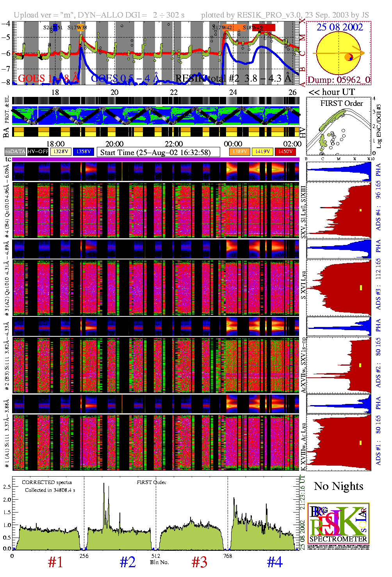The width and height of the screenshot is (392, 577).
Task: Click the yellow marker in ADS #4 histogram
Action: (x=360, y=210)
